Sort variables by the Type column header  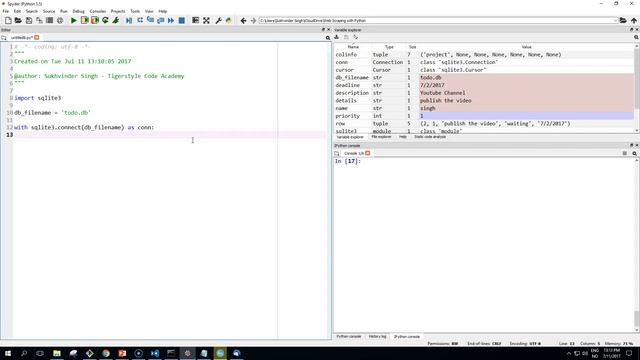point(389,47)
